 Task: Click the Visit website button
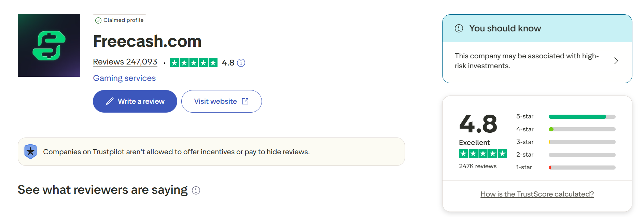(x=221, y=101)
